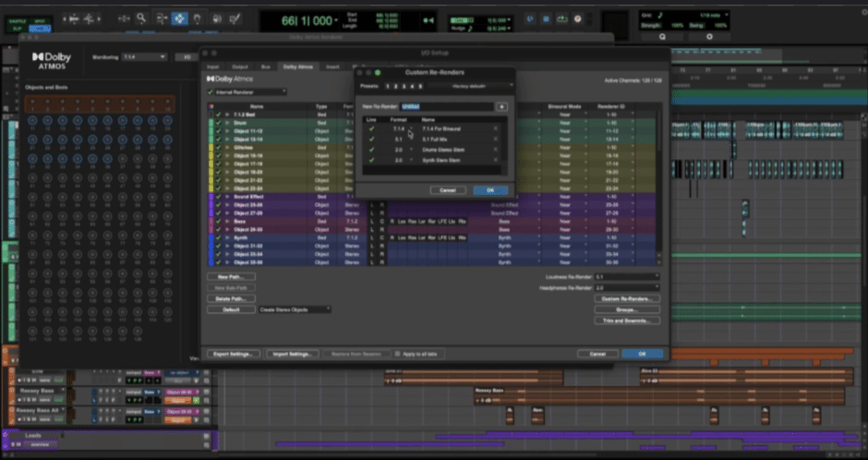Toggle Live check for 5.1 Full Mix

[371, 139]
